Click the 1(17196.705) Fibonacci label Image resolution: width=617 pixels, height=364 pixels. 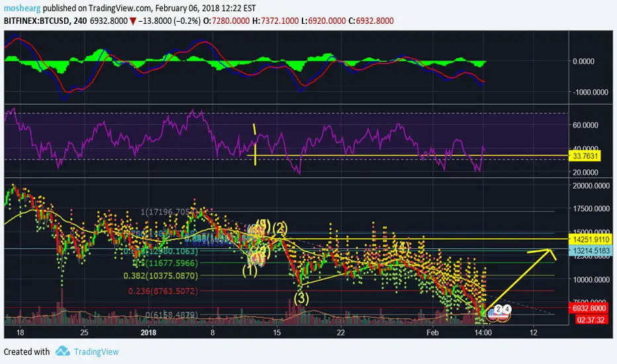(x=169, y=212)
